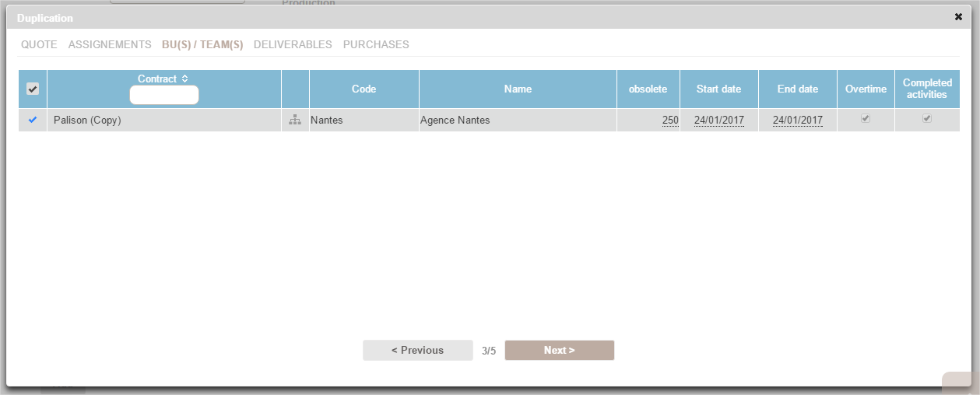Click the blue checkmark on Palison row
Viewport: 980px width, 395px height.
[x=33, y=120]
